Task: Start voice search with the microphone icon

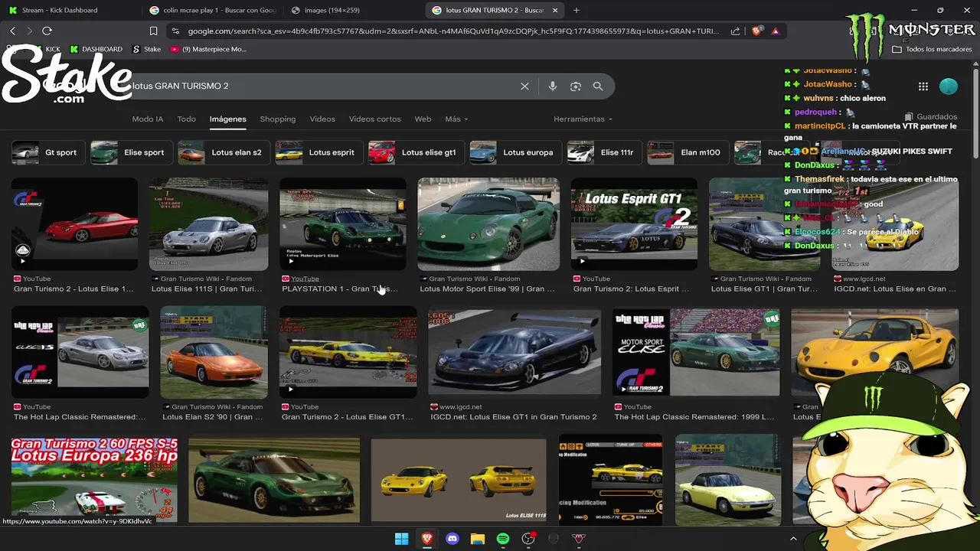Action: tap(552, 86)
